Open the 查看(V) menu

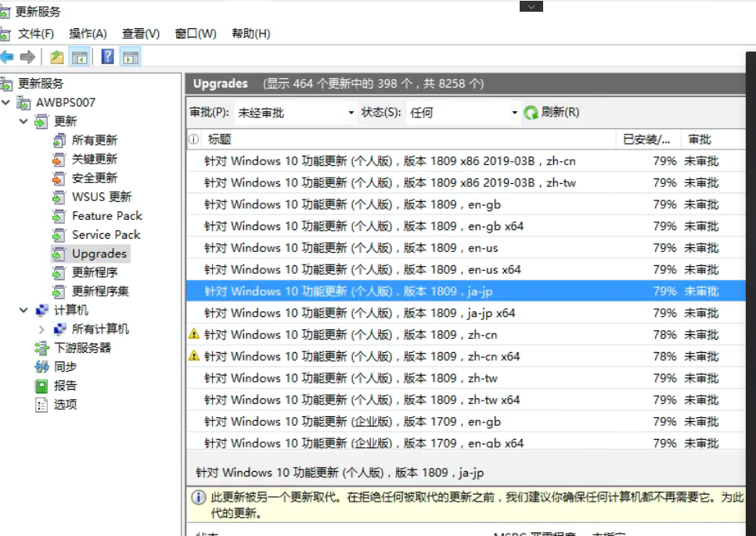click(x=141, y=34)
